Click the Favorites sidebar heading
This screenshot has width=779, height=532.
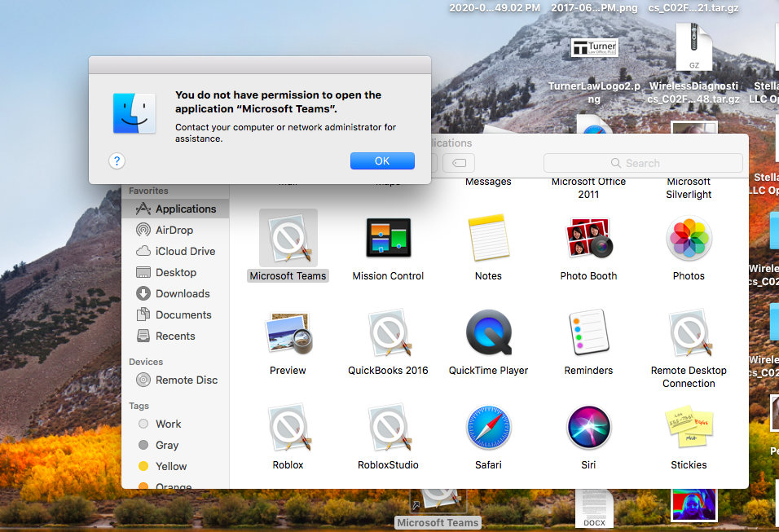(x=148, y=191)
